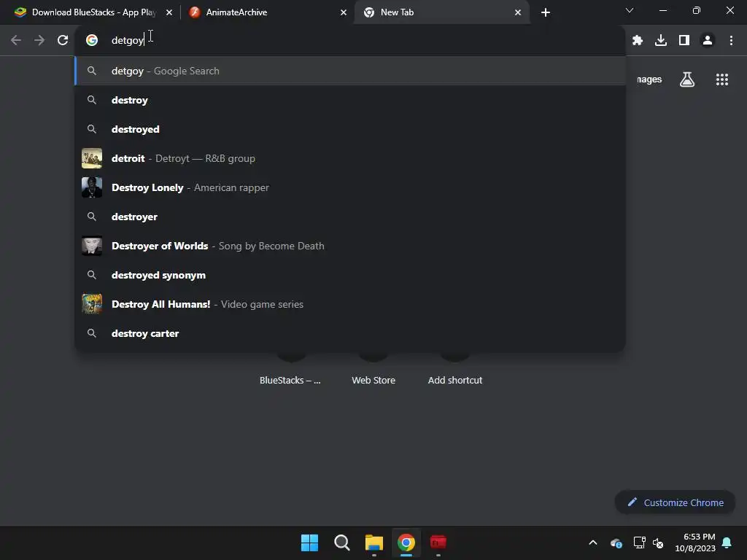Choose the 'destroy carter' suggestion
The height and width of the screenshot is (560, 747).
[x=350, y=333]
